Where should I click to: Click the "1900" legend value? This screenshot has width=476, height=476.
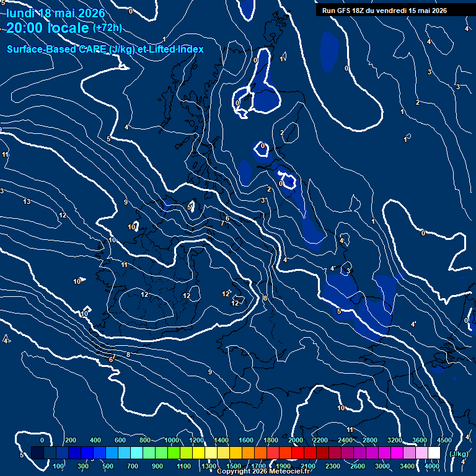coord(283,466)
